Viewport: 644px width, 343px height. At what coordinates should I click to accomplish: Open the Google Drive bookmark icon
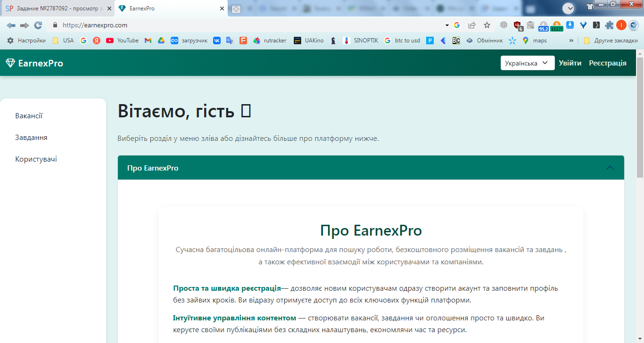pyautogui.click(x=161, y=41)
